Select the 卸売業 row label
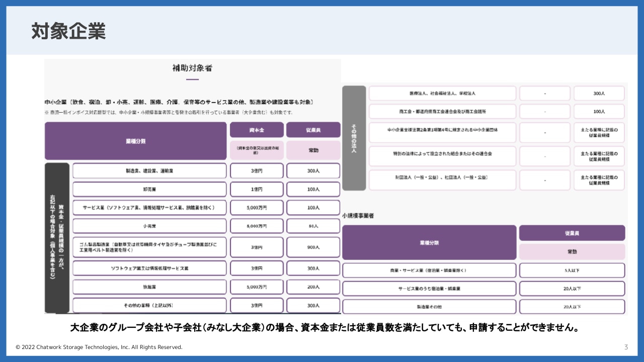The image size is (644, 362). [x=149, y=190]
